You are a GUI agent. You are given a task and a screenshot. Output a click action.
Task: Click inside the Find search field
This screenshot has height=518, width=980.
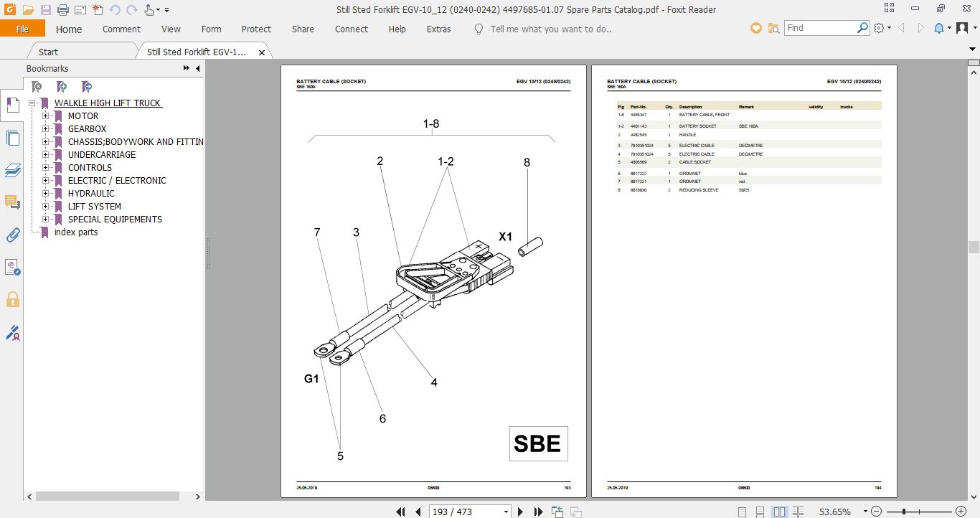pos(819,28)
